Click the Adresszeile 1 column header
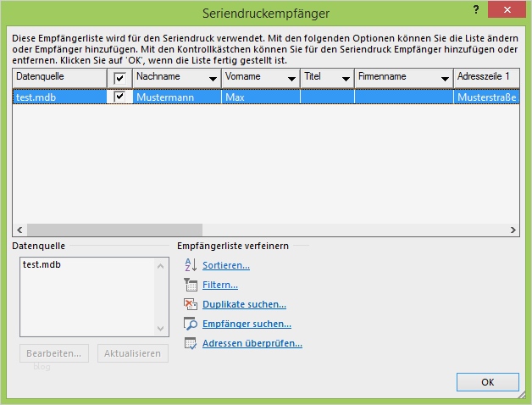 click(x=486, y=78)
